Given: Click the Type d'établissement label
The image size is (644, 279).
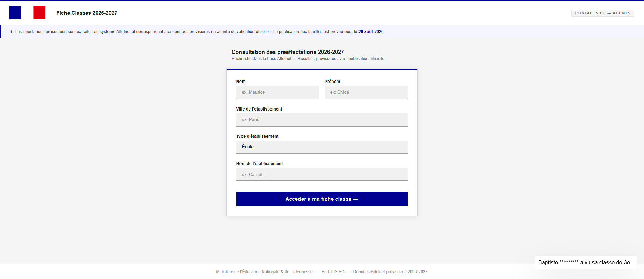Looking at the screenshot, I should click(x=257, y=136).
